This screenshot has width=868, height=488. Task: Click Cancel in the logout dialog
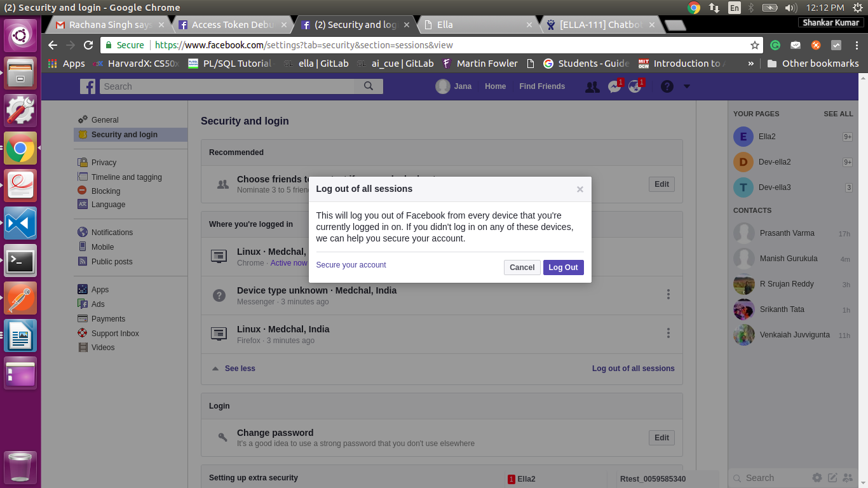click(x=522, y=268)
